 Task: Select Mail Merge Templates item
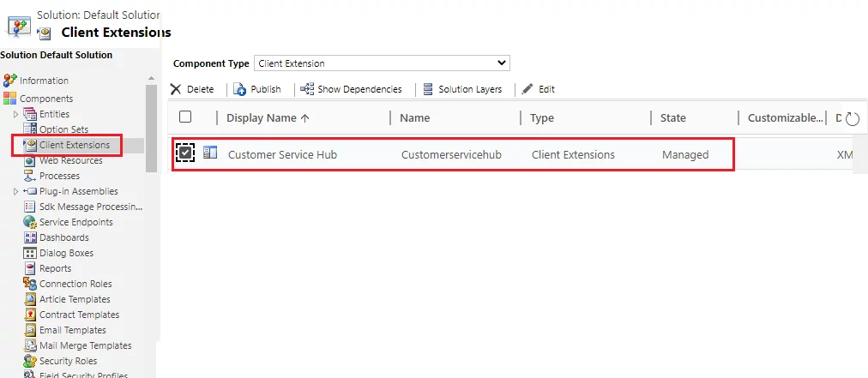pos(85,346)
